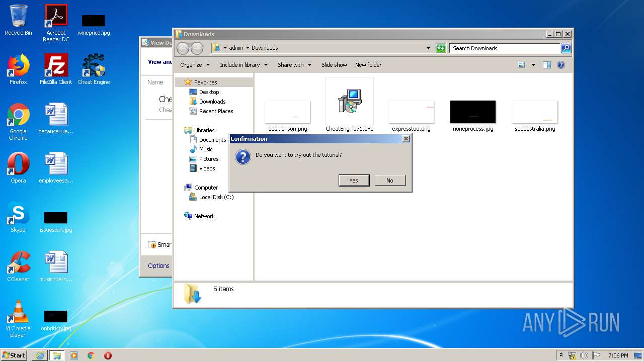Select Computer in the navigation pane
This screenshot has width=644, height=362.
coord(206,188)
